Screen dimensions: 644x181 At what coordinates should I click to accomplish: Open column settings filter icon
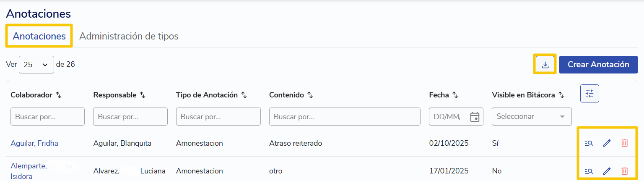pyautogui.click(x=589, y=93)
